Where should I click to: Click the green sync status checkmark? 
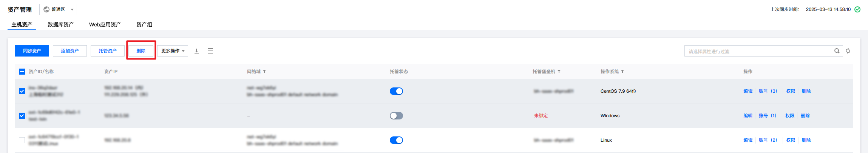(x=857, y=9)
